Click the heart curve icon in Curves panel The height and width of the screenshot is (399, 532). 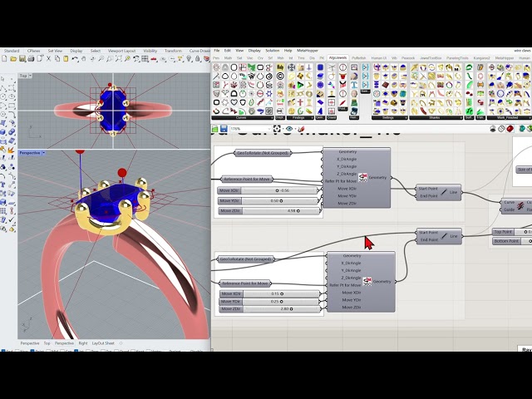(x=234, y=102)
